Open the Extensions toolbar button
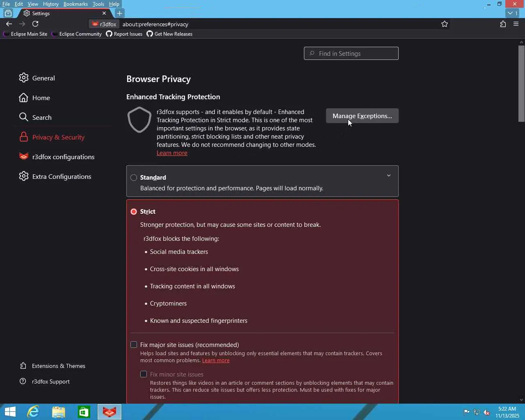 pyautogui.click(x=503, y=24)
